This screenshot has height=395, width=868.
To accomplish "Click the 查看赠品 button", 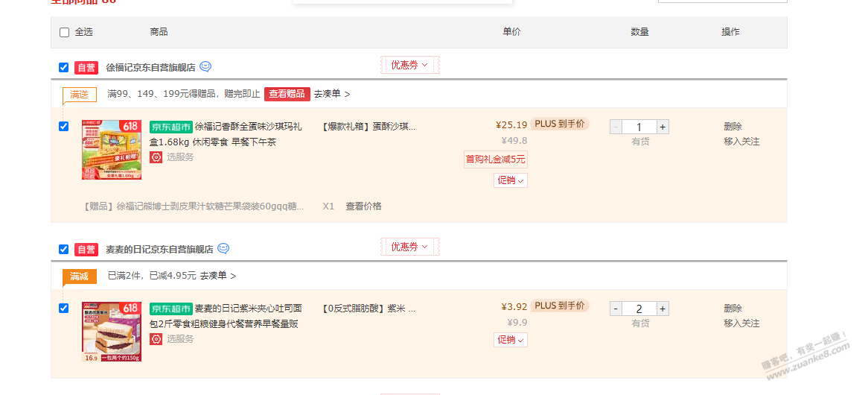I will pyautogui.click(x=287, y=94).
